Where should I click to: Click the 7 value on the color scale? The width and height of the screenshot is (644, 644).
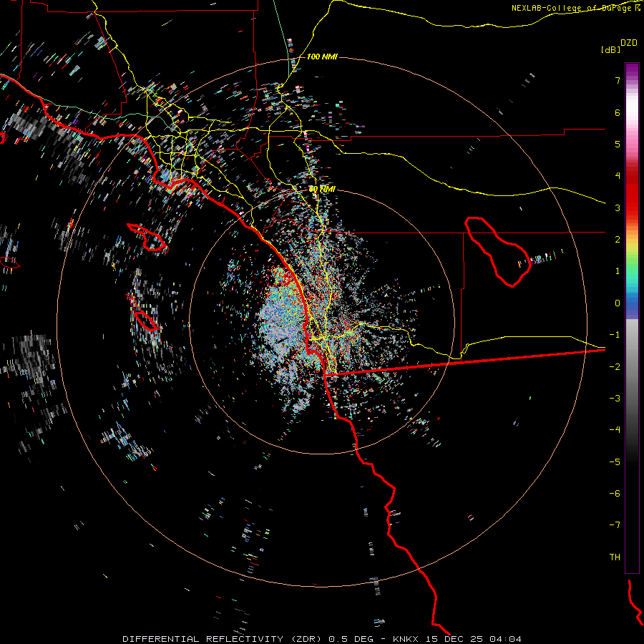618,80
